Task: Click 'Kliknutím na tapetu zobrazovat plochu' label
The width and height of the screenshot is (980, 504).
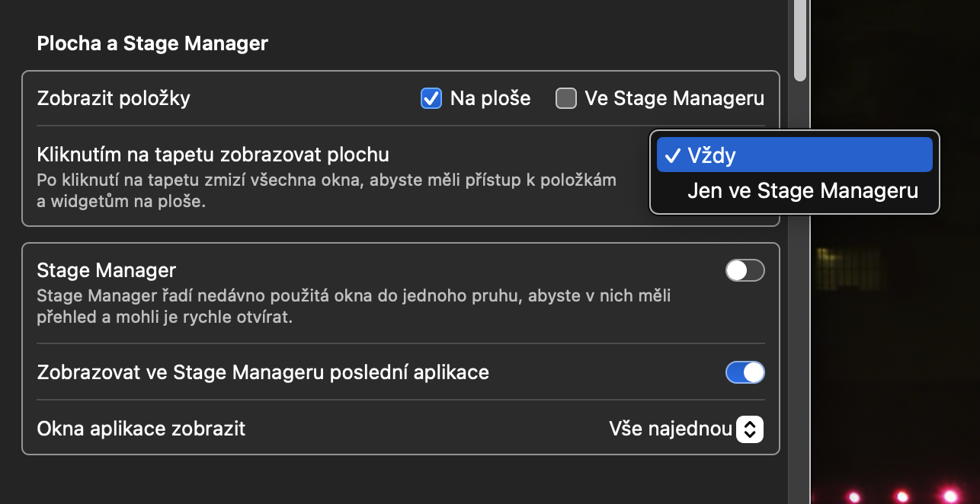Action: (x=213, y=155)
